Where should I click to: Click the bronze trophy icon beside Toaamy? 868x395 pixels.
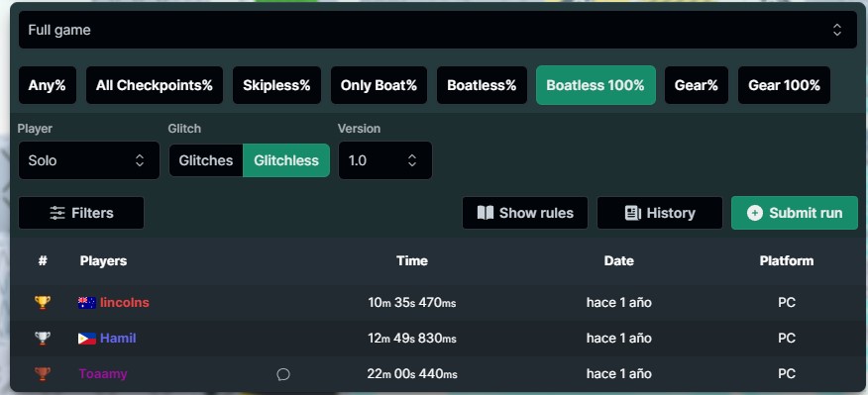point(42,374)
